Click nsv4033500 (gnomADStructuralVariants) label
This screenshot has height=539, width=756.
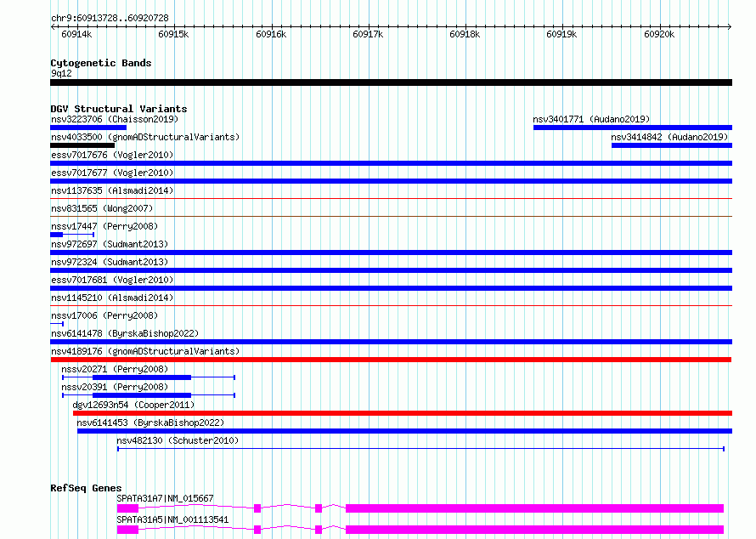pos(145,137)
